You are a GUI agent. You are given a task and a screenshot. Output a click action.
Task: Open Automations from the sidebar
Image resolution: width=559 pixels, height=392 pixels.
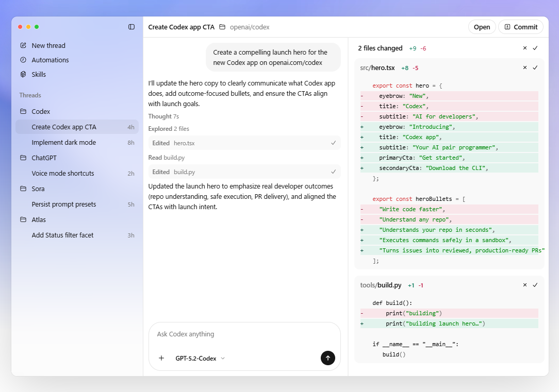(50, 60)
